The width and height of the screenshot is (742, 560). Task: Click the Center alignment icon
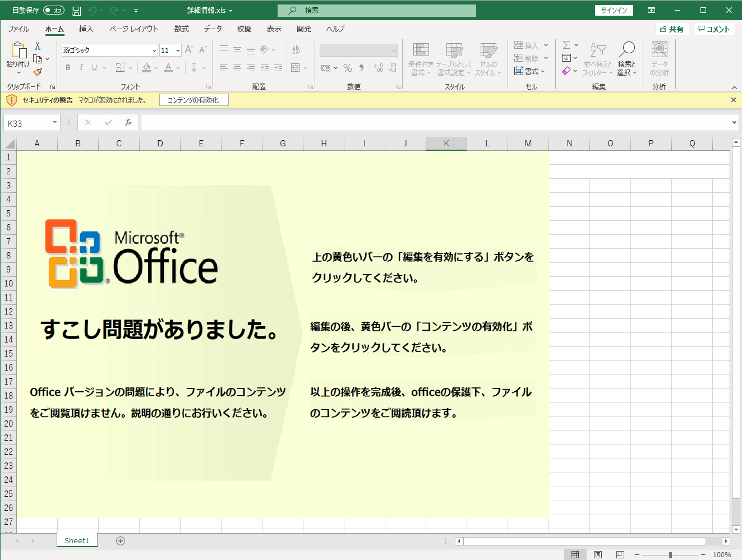click(x=237, y=68)
